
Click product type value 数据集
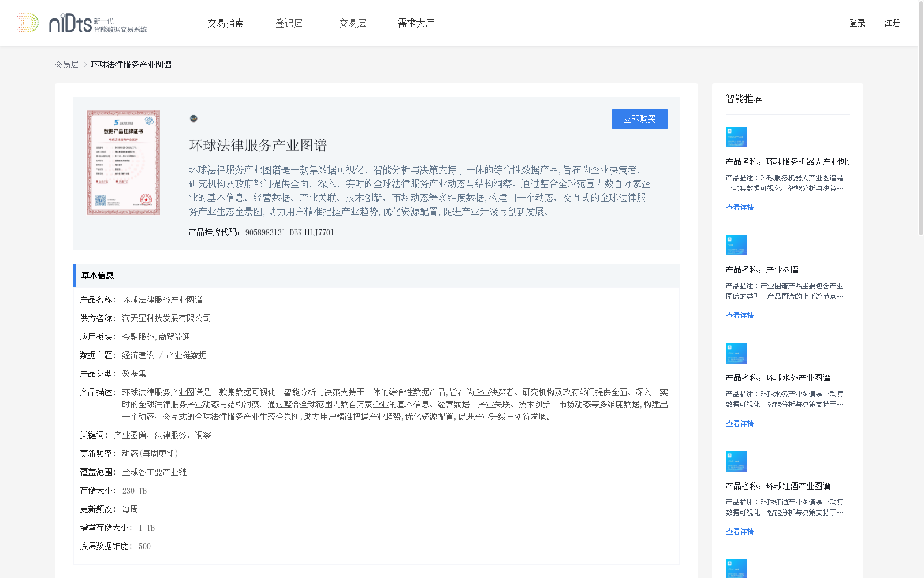[x=134, y=374]
